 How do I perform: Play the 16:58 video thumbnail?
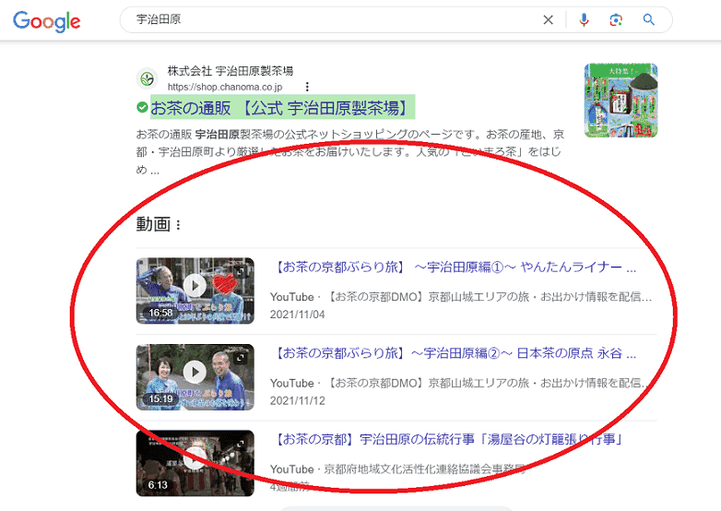tap(195, 290)
